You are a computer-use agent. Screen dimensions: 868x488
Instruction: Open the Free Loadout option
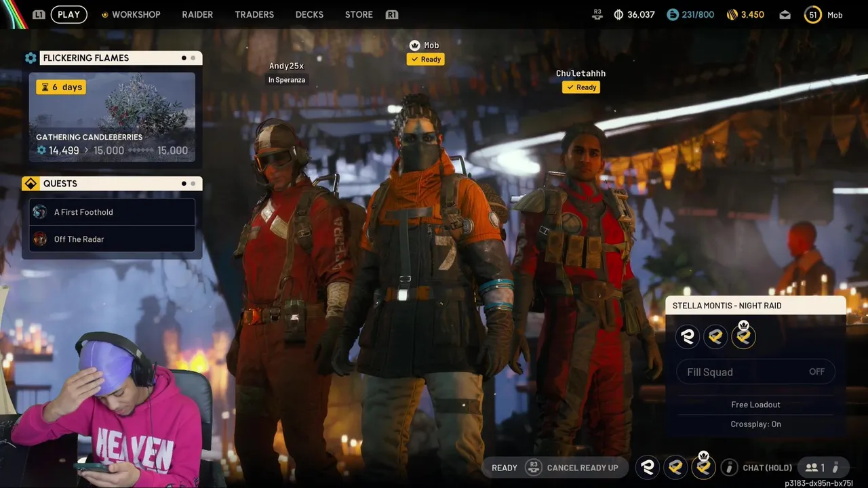coord(755,405)
